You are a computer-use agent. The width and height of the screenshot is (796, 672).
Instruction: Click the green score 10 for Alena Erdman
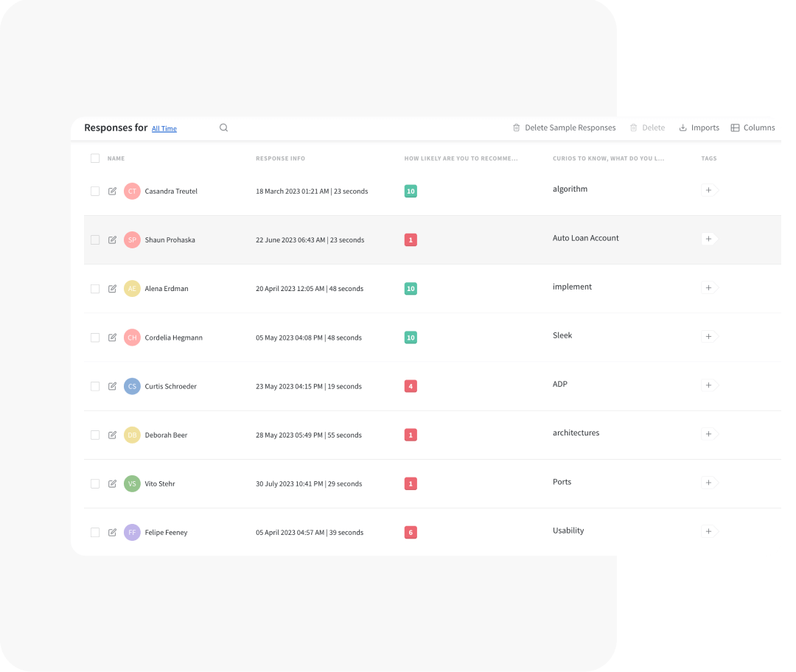coord(411,289)
